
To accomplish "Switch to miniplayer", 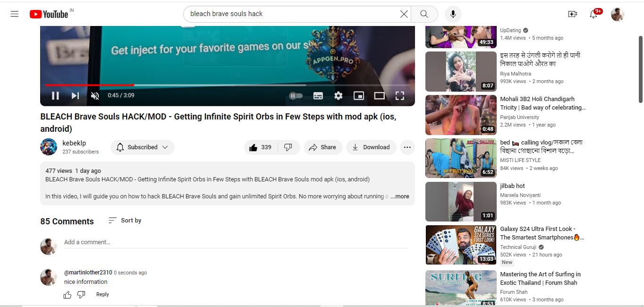I will (359, 96).
